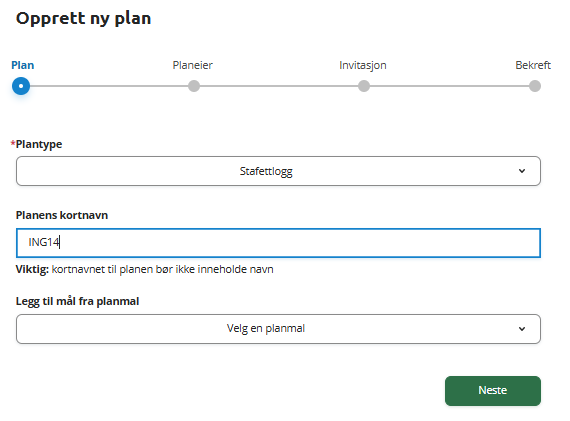Click the green Neste button

[x=493, y=390]
